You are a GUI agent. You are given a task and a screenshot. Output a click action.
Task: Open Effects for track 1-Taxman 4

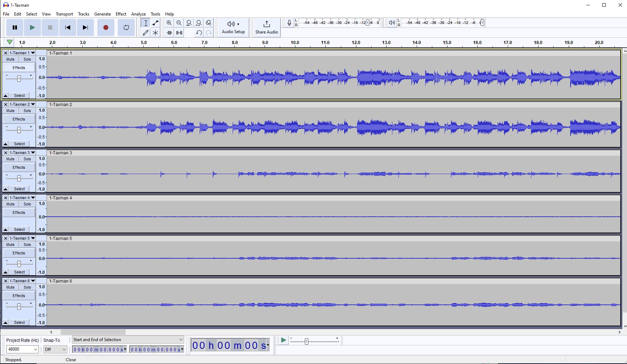tap(19, 212)
